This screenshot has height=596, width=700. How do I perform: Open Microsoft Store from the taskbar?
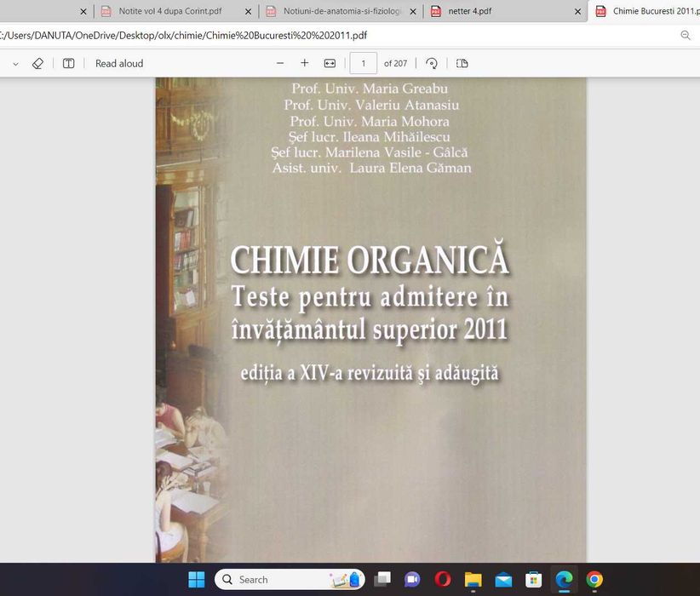(533, 580)
